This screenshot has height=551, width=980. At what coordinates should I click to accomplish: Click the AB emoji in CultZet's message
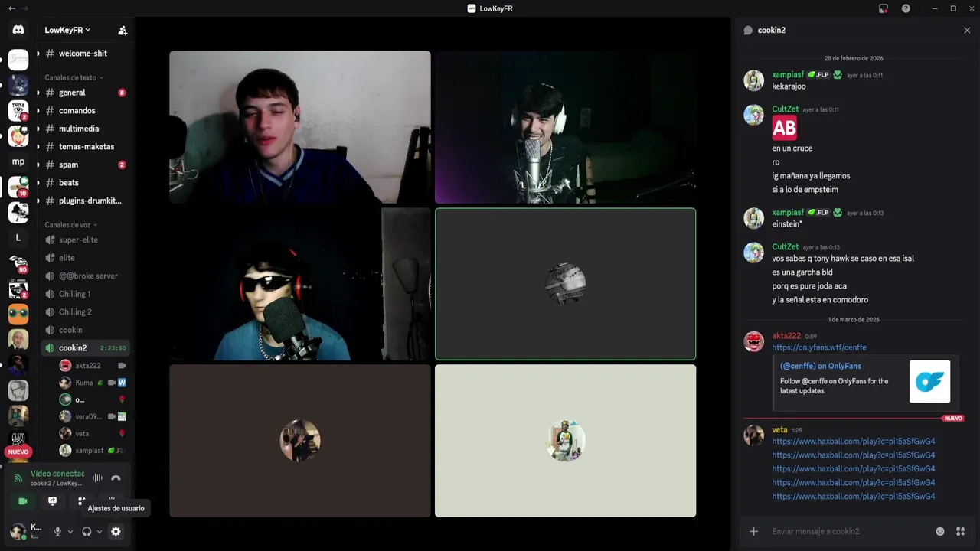[784, 128]
